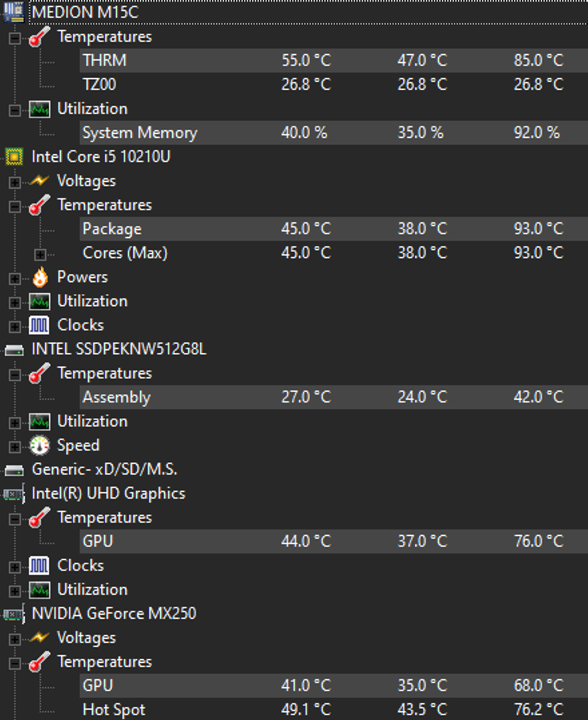This screenshot has width=588, height=720.
Task: Click the Intel(R) UHD Graphics card icon
Action: pos(14,494)
